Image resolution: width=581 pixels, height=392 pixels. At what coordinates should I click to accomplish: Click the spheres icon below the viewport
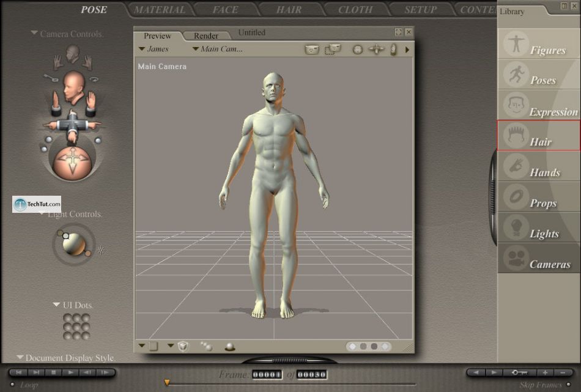point(206,346)
